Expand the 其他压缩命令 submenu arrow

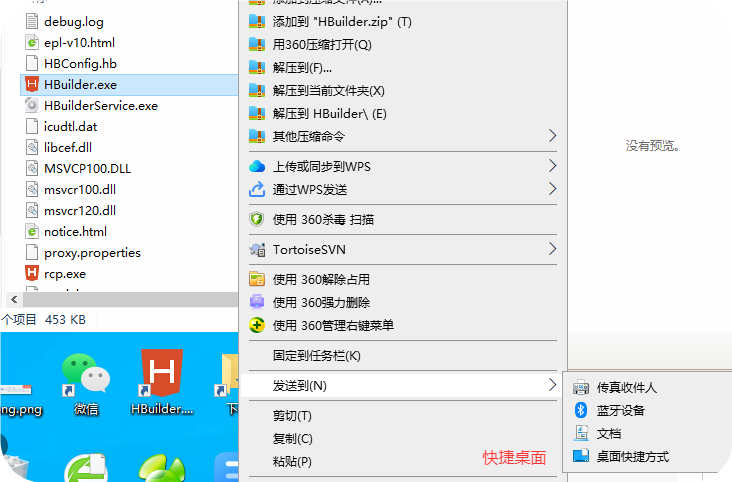[552, 136]
